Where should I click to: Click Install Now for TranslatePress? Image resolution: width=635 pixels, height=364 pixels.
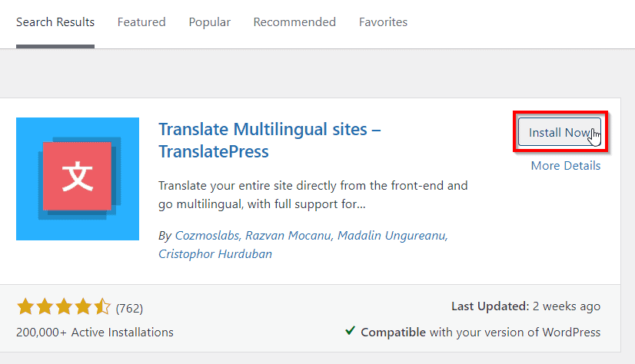pos(560,132)
